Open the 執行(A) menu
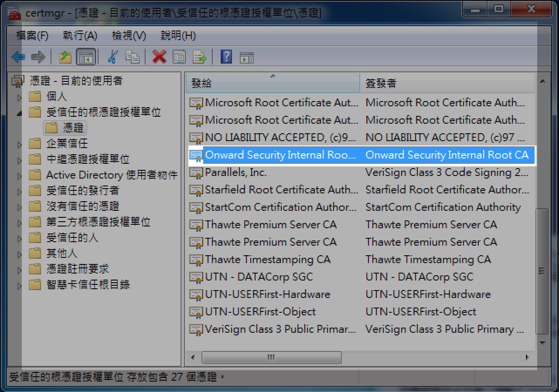This screenshot has height=392, width=559. (80, 36)
